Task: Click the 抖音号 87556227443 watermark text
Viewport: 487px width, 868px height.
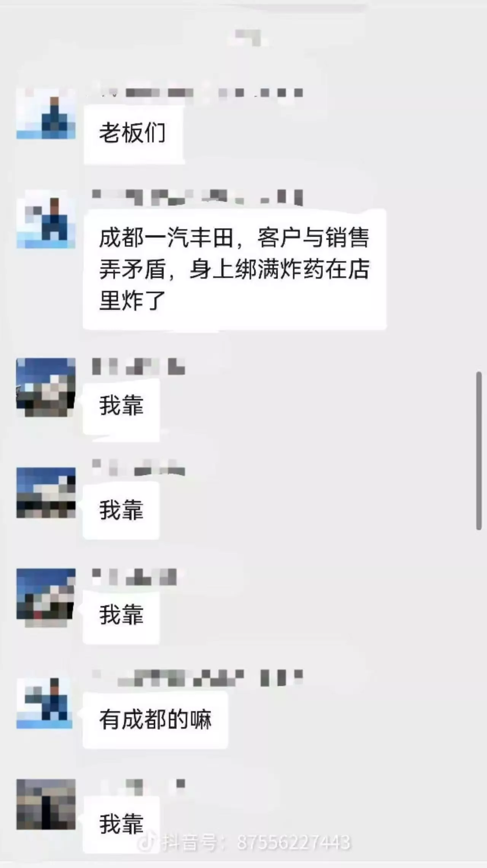Action: (x=256, y=842)
